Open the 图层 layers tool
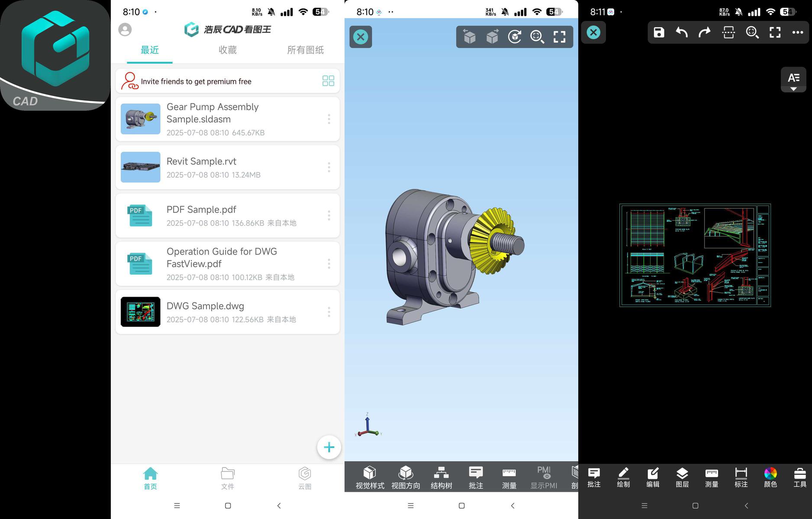Image resolution: width=812 pixels, height=519 pixels. coord(682,477)
